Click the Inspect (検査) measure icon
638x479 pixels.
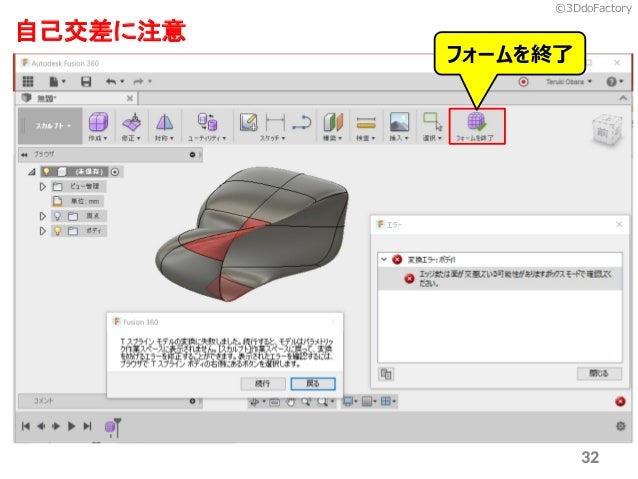(x=366, y=122)
